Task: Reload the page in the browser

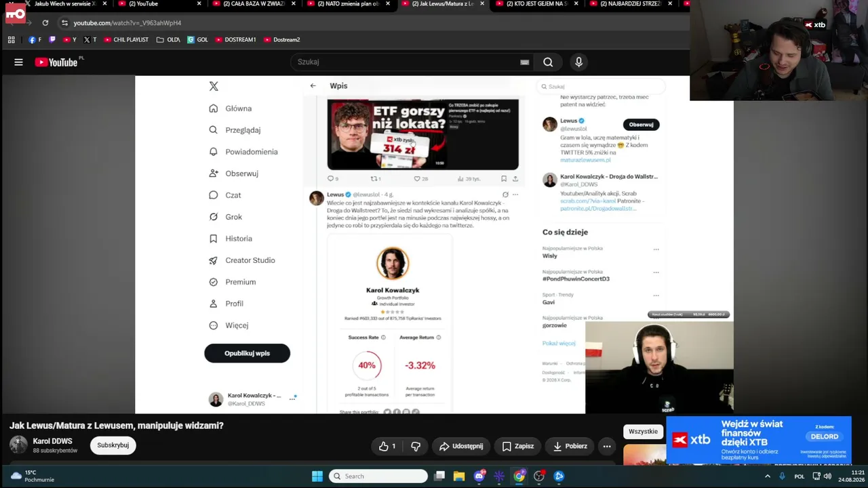Action: coord(45,23)
